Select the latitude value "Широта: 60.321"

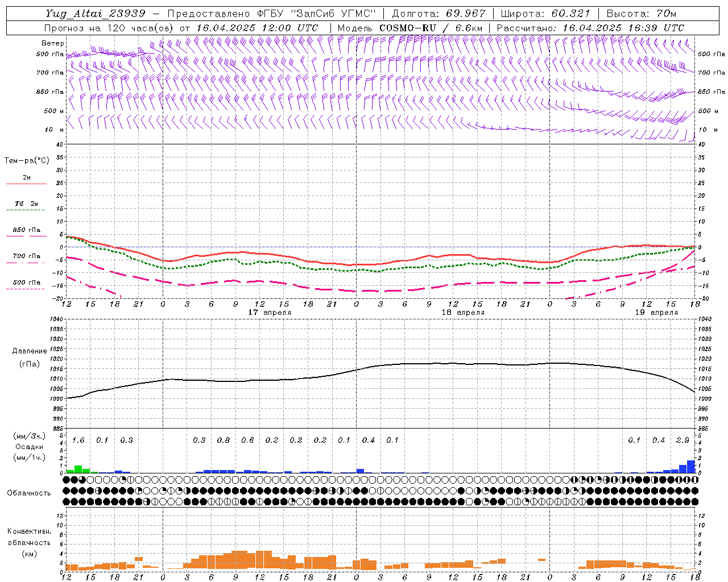pyautogui.click(x=545, y=14)
